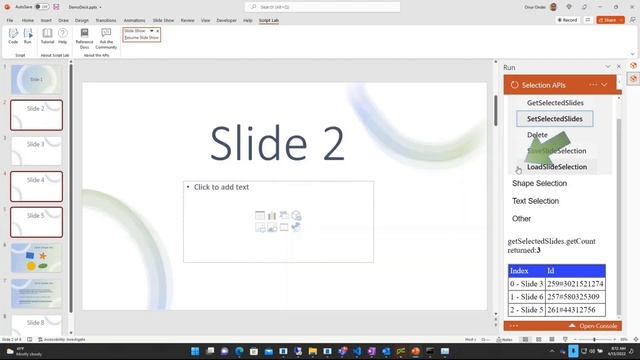Expand the Selection APIs header chevron

point(604,85)
